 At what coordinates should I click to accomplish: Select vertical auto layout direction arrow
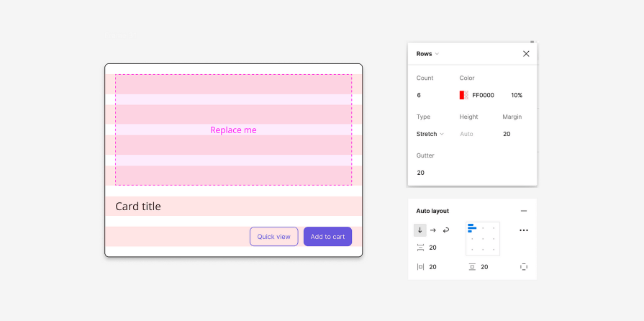419,230
